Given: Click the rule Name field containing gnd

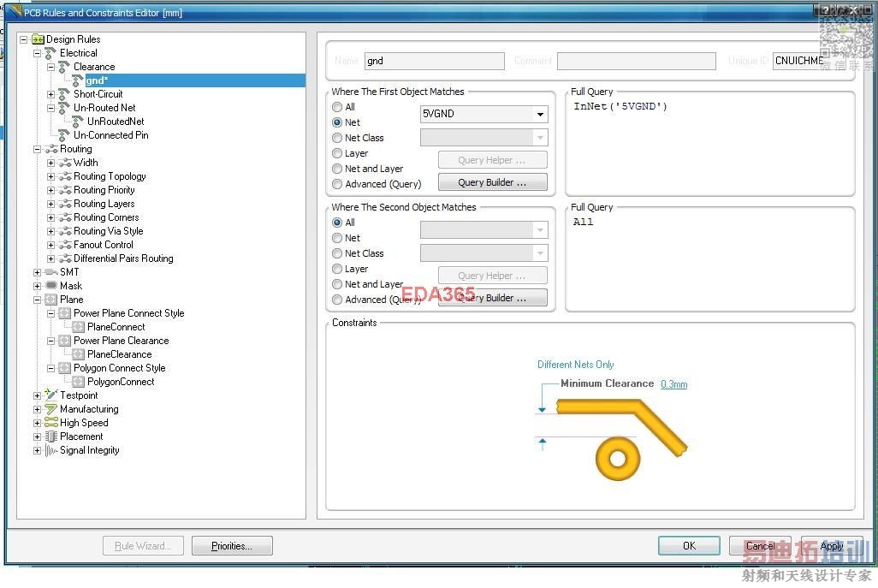Looking at the screenshot, I should point(435,61).
